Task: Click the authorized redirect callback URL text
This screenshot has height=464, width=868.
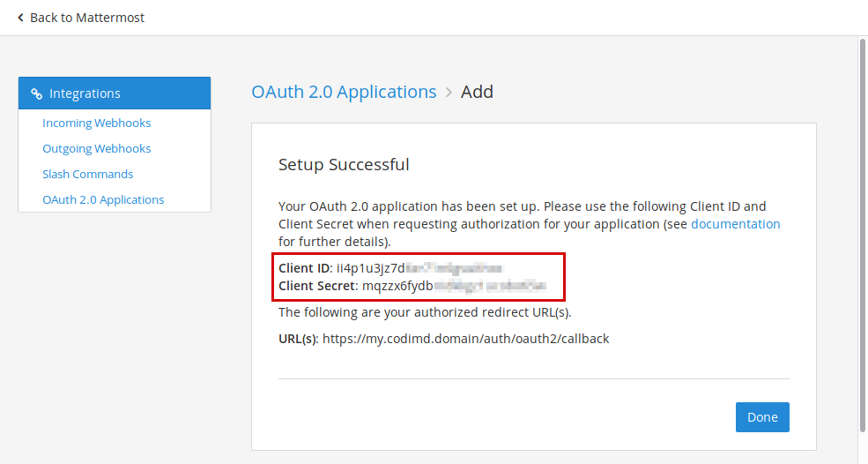Action: pos(465,339)
